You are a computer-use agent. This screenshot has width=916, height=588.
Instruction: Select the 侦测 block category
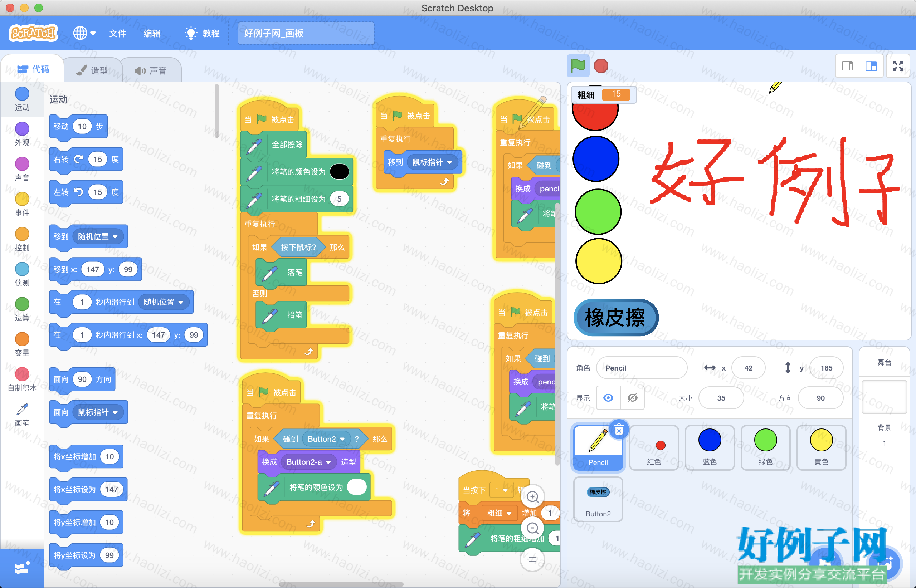click(x=22, y=274)
